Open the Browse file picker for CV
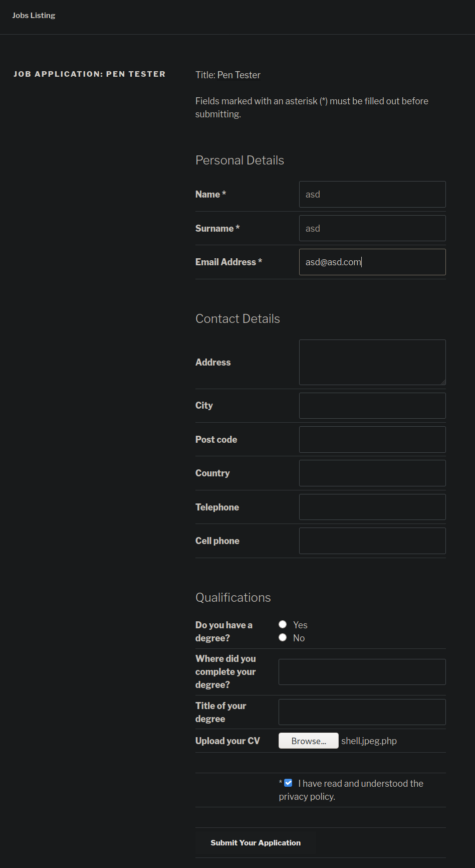Screen dimensions: 475x868 [x=309, y=741]
